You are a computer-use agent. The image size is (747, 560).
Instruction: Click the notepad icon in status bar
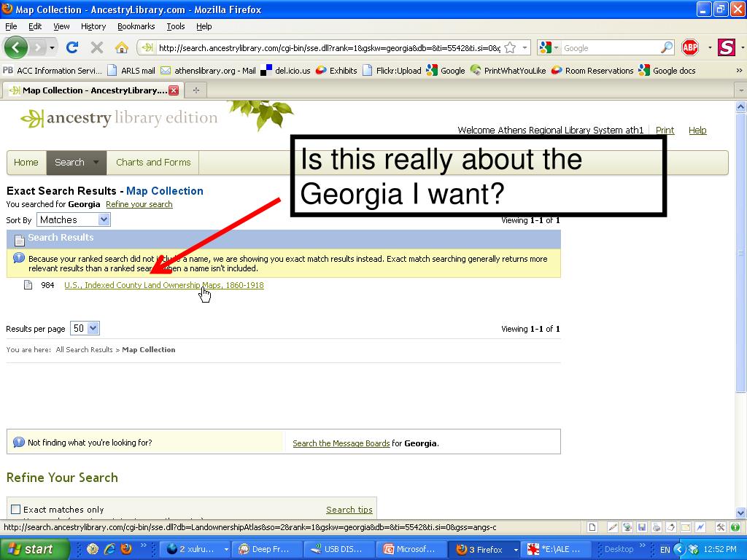coord(671,527)
